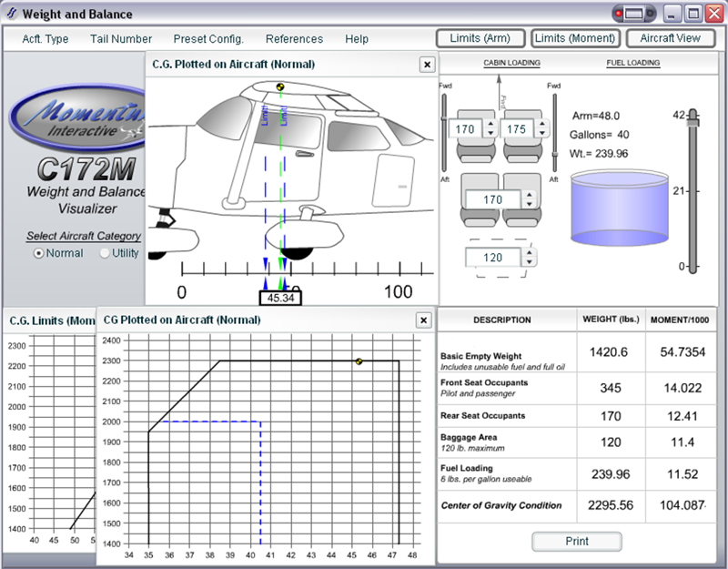The image size is (728, 569).
Task: Click the Select Aircraft Category label
Action: 84,236
